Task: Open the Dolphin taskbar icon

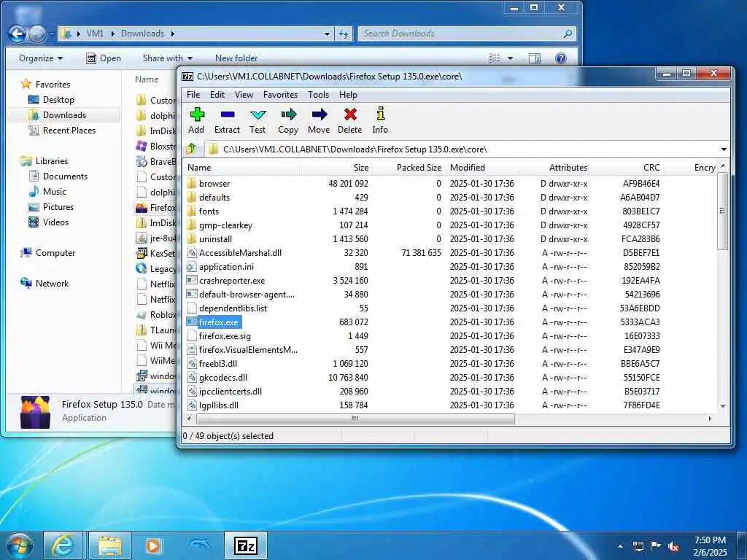Action: (198, 545)
